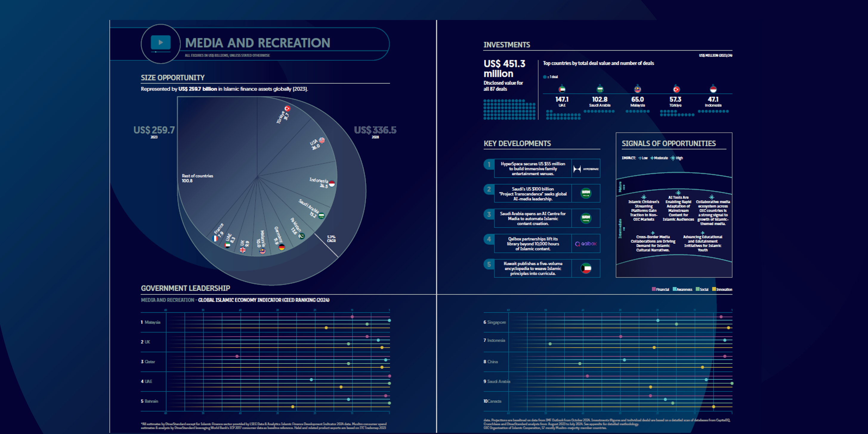Click the Islamic Children's Streaming Platforms signal

click(x=644, y=210)
